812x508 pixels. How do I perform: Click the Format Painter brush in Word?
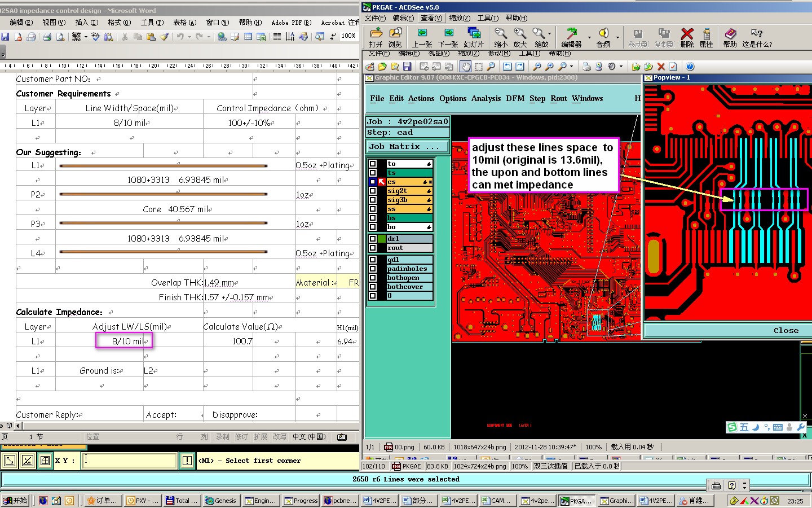pyautogui.click(x=164, y=37)
